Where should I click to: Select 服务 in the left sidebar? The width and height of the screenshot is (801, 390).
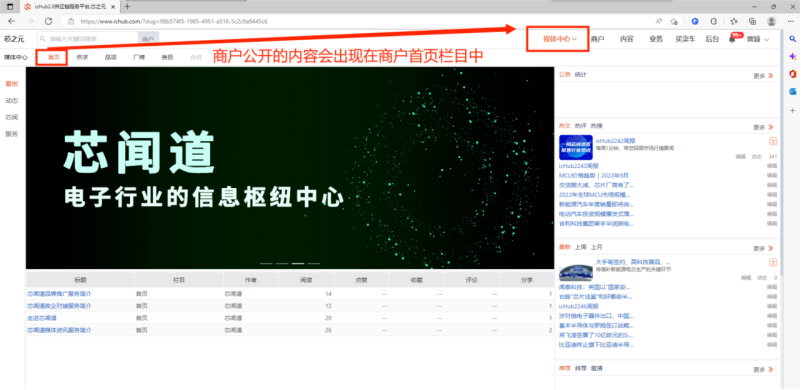click(x=12, y=134)
